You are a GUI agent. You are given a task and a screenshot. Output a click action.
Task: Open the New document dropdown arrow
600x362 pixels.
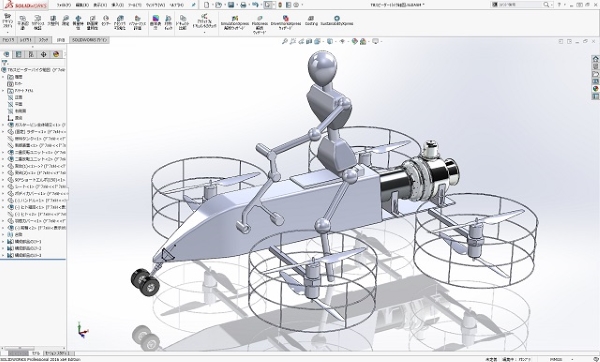[211, 5]
